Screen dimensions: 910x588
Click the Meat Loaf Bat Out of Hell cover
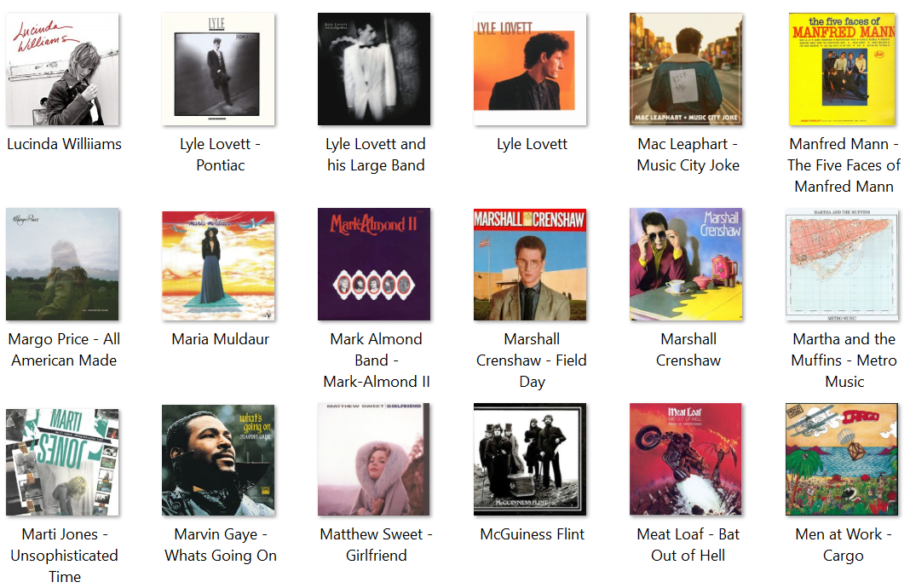pyautogui.click(x=686, y=459)
